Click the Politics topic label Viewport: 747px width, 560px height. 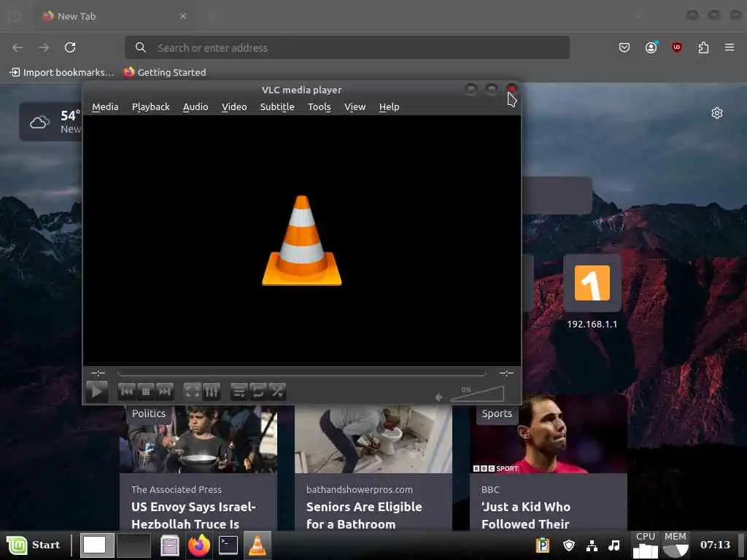point(149,413)
